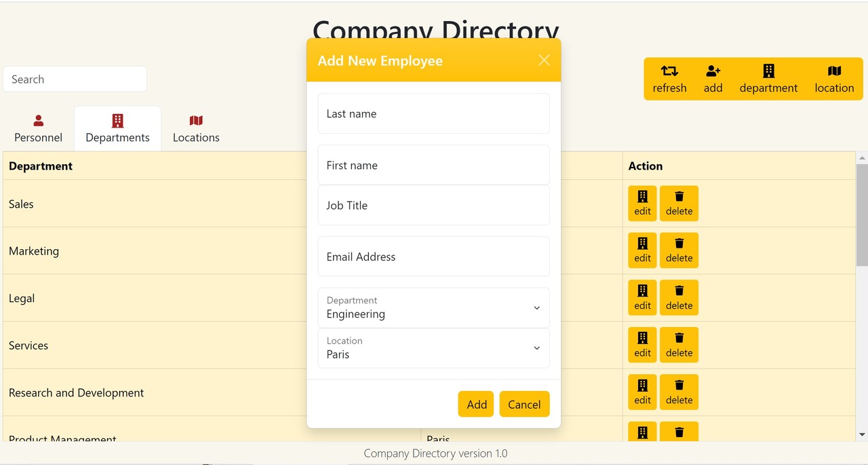This screenshot has height=465, width=868.
Task: Cancel the Add New Employee dialog
Action: (x=524, y=404)
